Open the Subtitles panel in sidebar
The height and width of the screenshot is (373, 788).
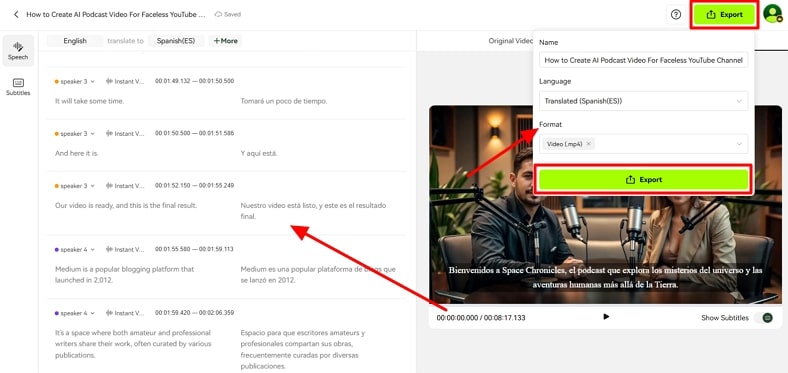coord(18,87)
